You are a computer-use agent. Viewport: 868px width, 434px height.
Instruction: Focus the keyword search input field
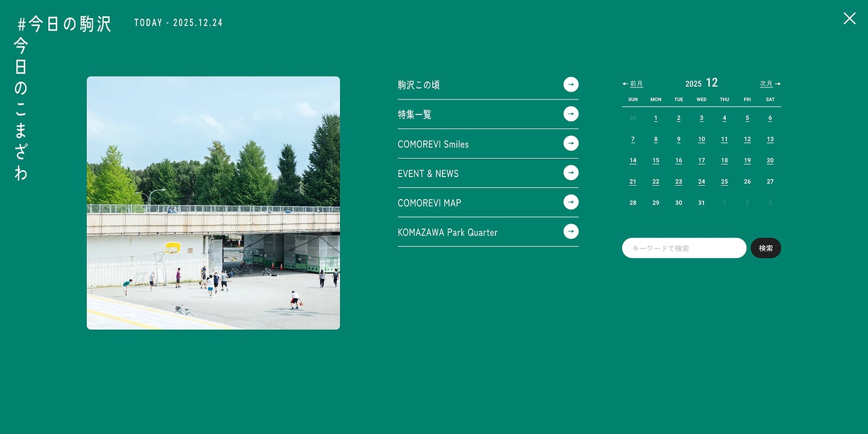684,248
